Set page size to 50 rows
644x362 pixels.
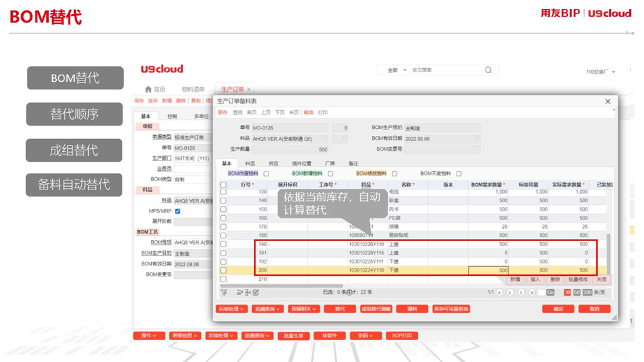click(x=576, y=292)
